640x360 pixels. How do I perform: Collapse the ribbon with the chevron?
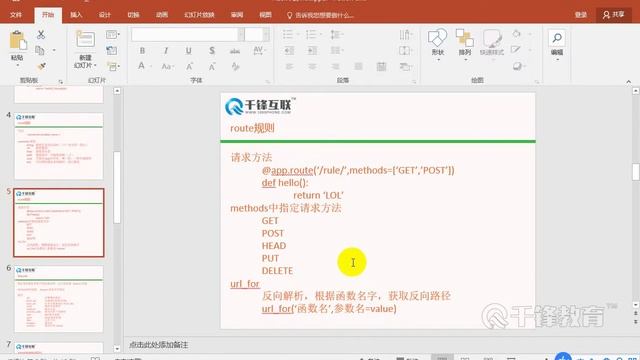pyautogui.click(x=629, y=82)
